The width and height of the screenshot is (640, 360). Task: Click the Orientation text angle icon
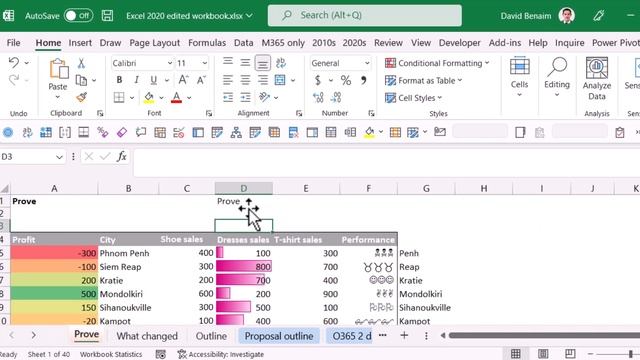pos(264,97)
